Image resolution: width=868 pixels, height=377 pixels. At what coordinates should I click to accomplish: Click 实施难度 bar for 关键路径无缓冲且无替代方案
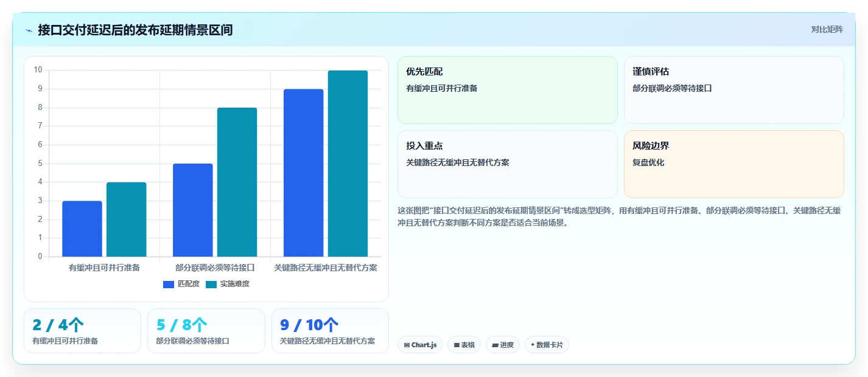[348, 164]
